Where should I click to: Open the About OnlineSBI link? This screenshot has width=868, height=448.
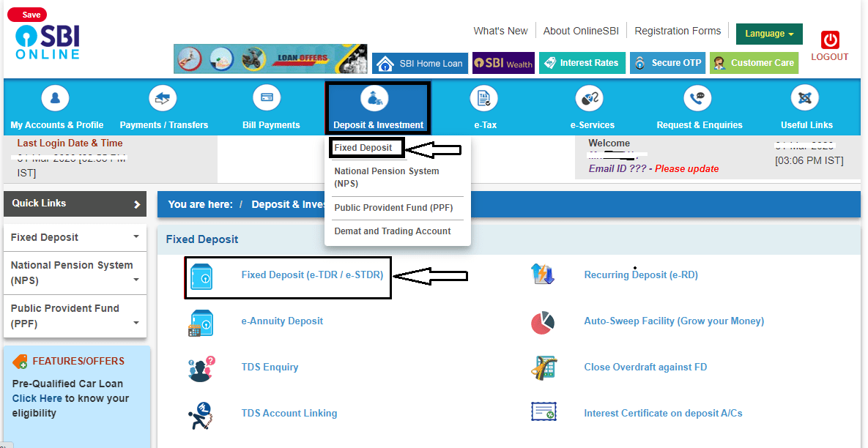[x=582, y=31]
